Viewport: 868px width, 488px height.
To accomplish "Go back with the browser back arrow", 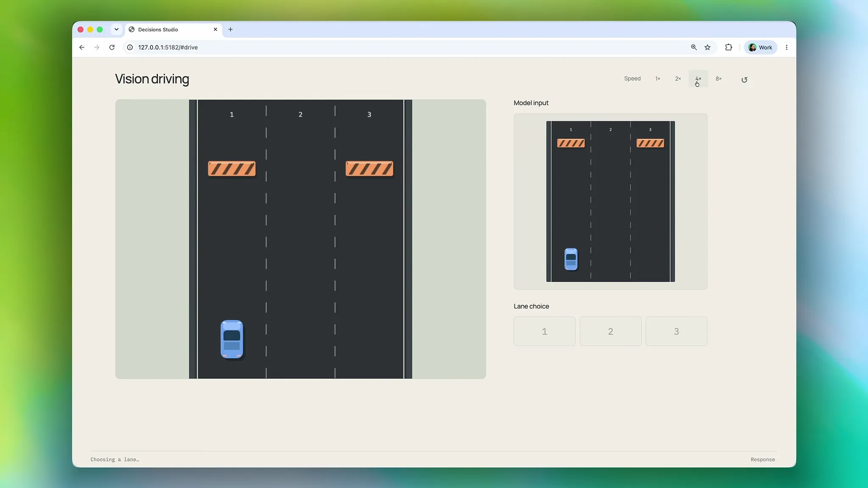I will [82, 47].
